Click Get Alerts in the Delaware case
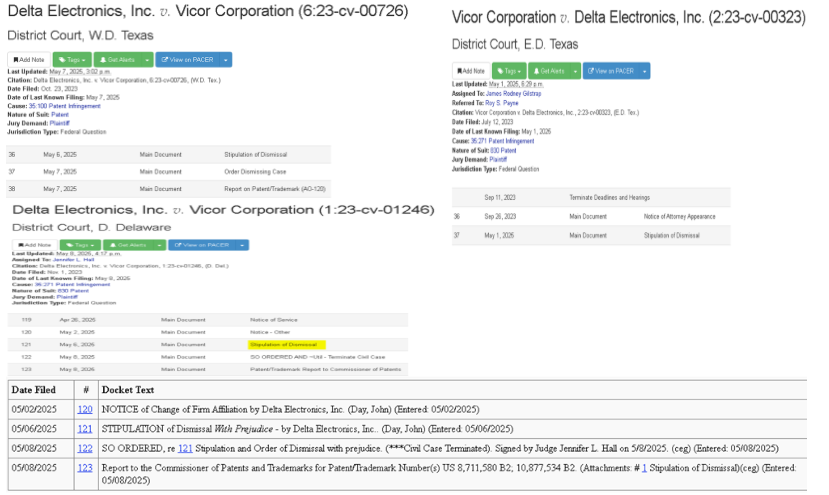This screenshot has width=829, height=495. [x=128, y=245]
